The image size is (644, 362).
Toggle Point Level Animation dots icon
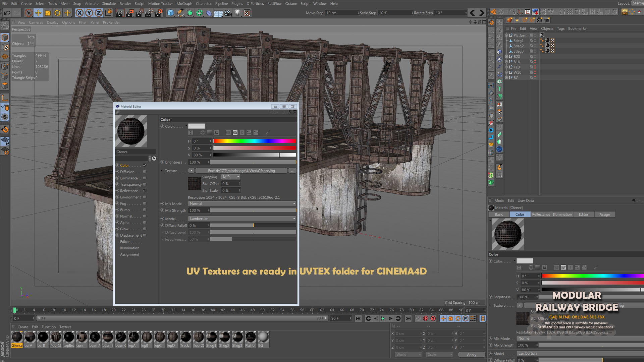coord(473,318)
